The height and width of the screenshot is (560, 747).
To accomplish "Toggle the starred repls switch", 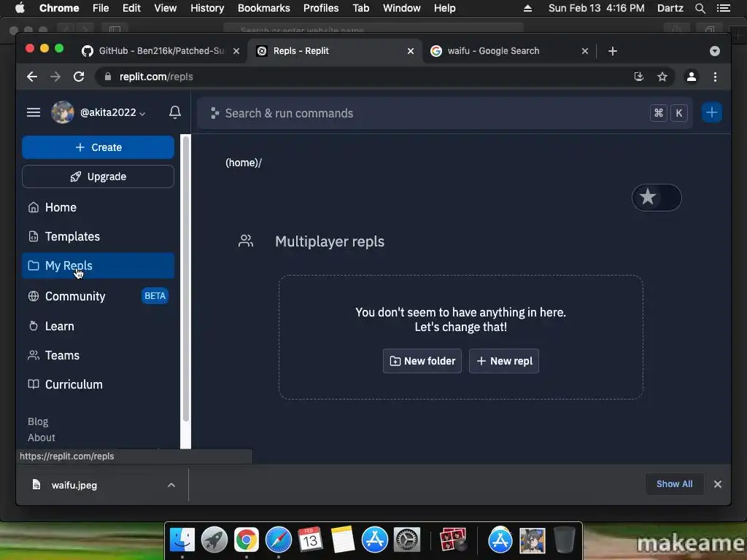I will tap(657, 197).
